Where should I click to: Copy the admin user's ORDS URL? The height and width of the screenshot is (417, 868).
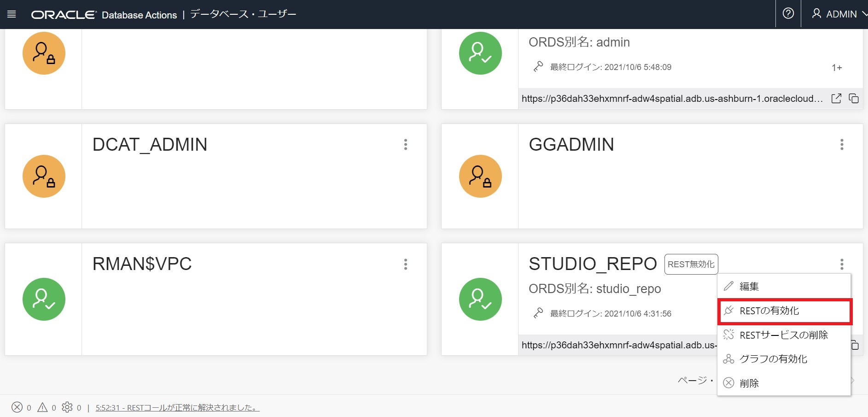tap(855, 98)
